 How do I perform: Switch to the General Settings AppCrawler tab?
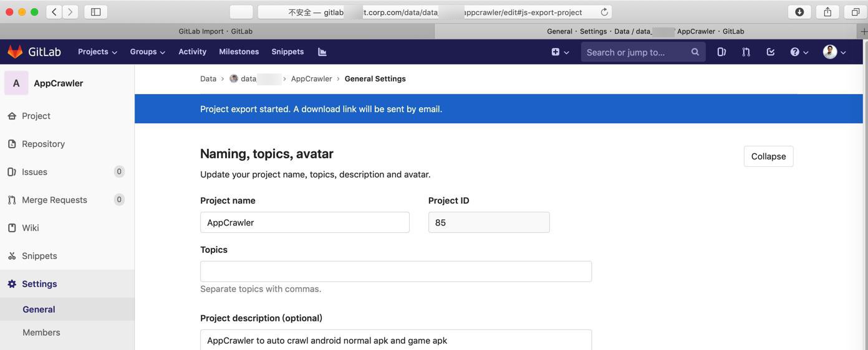pos(645,31)
